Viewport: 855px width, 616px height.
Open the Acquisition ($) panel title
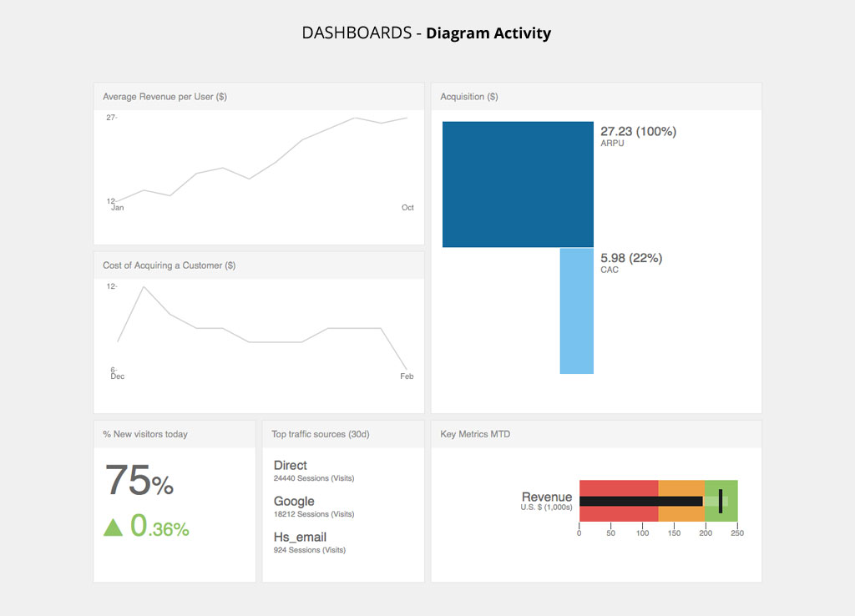point(469,97)
